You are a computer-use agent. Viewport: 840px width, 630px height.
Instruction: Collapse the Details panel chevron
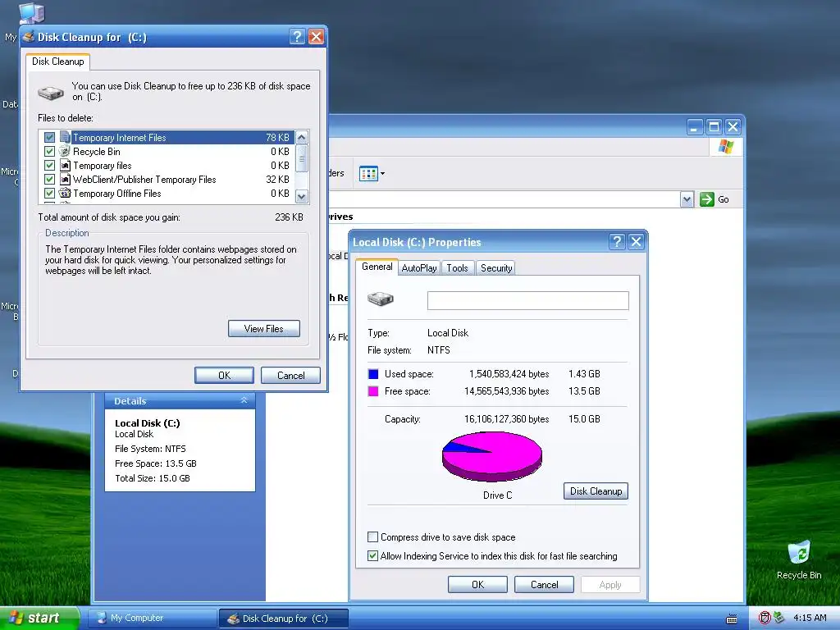coord(244,400)
